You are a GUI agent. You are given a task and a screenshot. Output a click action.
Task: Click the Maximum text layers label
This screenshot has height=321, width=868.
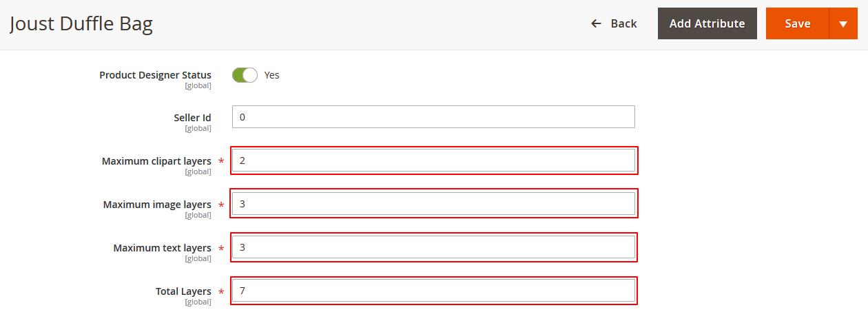click(163, 248)
